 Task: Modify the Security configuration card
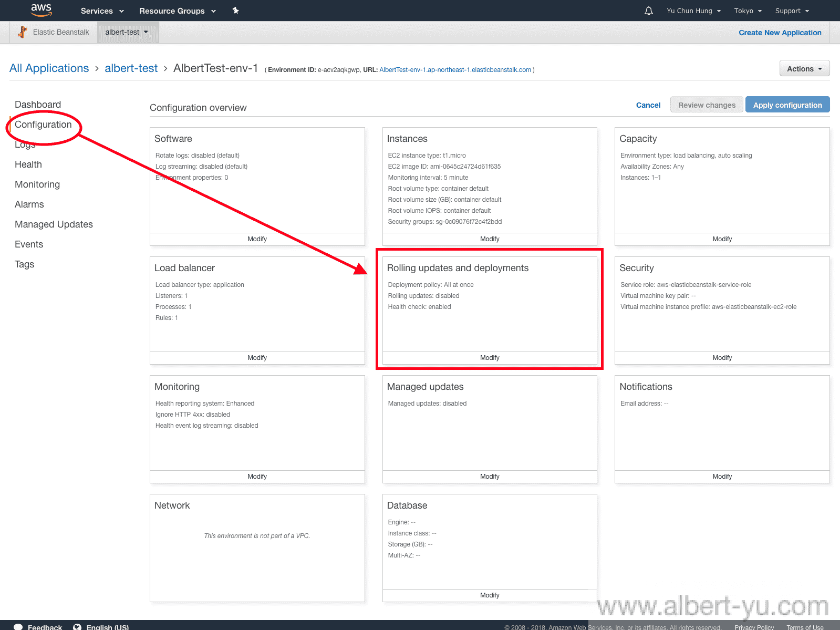pyautogui.click(x=722, y=358)
